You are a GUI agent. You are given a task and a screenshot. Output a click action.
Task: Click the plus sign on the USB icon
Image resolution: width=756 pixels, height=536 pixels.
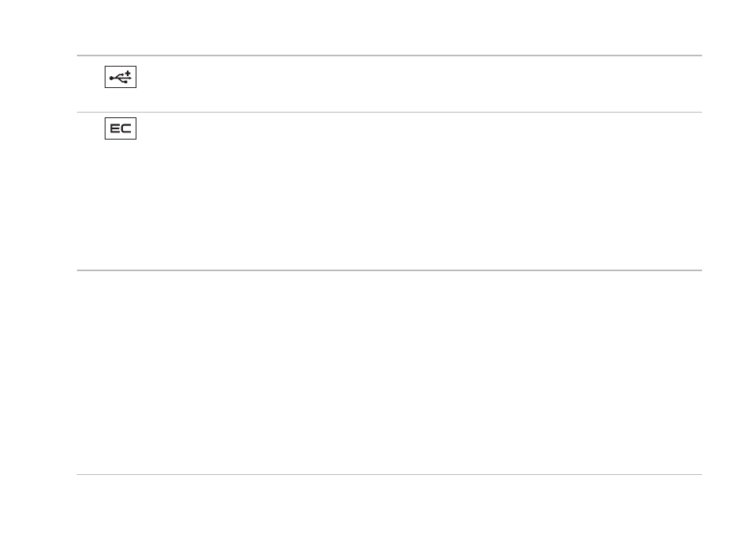[128, 73]
